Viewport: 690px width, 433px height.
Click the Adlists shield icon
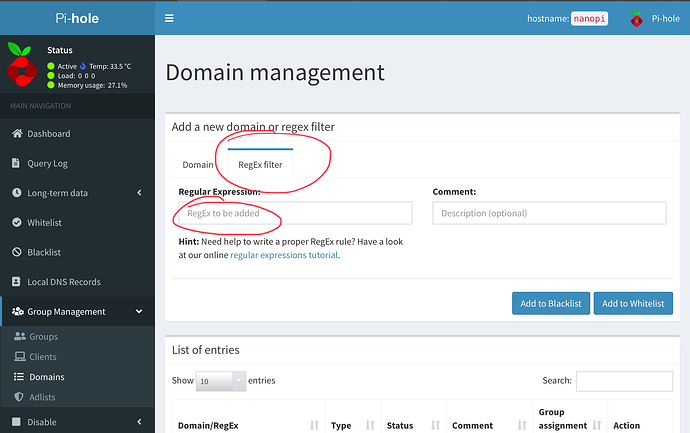(18, 397)
